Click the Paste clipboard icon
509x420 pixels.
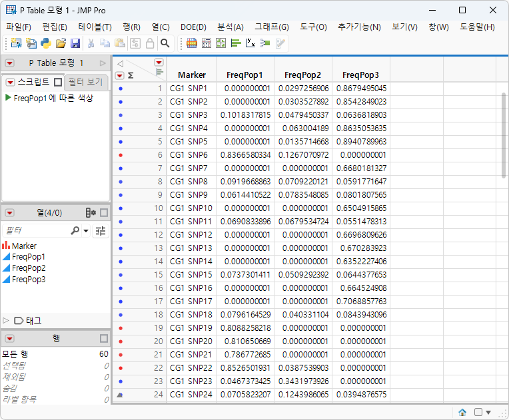pos(120,43)
